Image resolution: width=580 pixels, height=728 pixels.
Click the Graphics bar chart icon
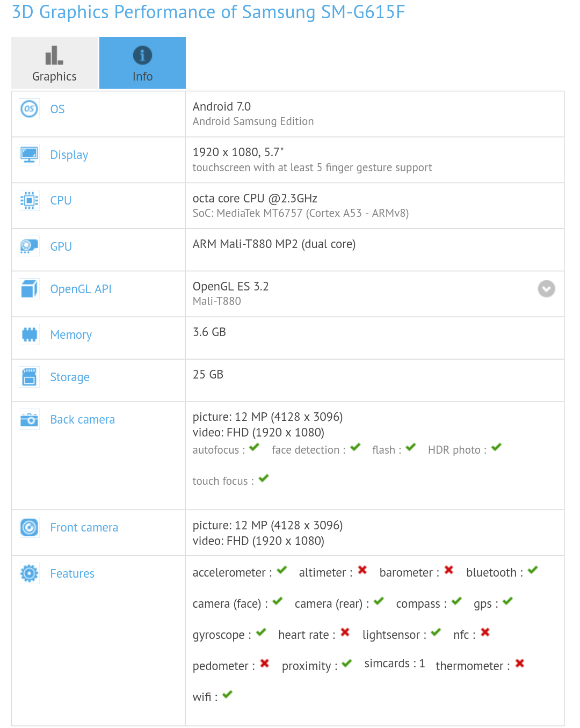[54, 55]
